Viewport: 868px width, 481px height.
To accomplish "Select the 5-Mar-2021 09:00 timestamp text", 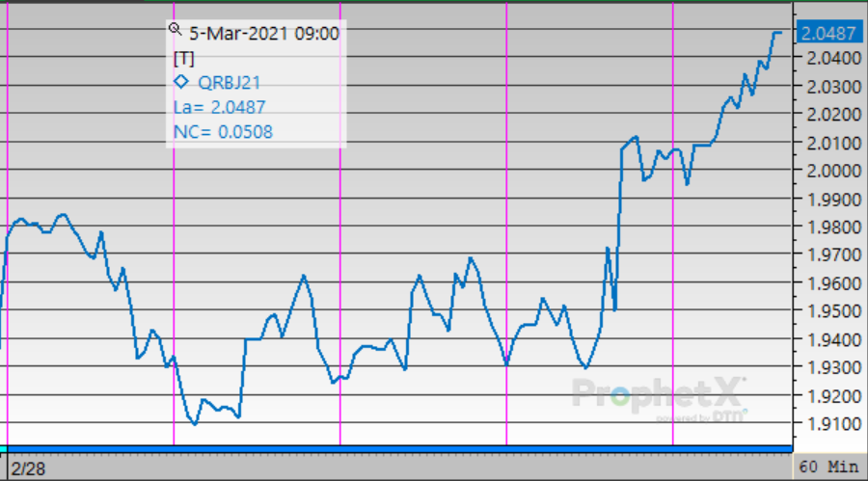I will click(x=263, y=33).
